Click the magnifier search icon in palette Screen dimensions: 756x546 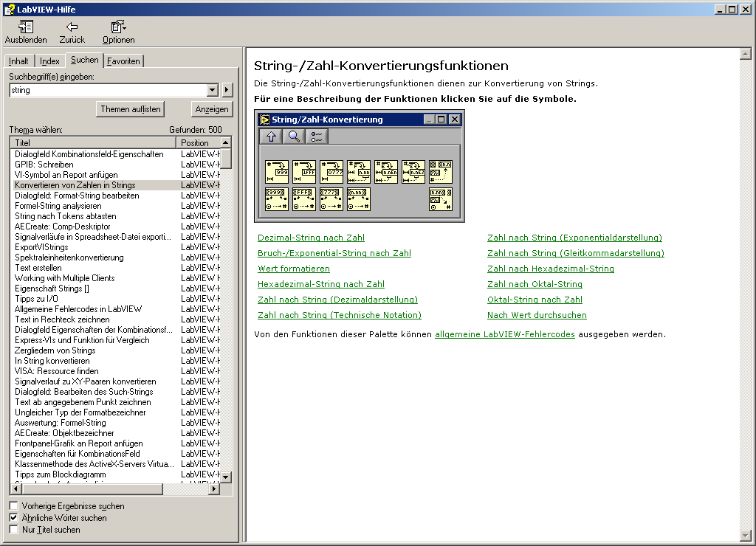click(x=294, y=136)
